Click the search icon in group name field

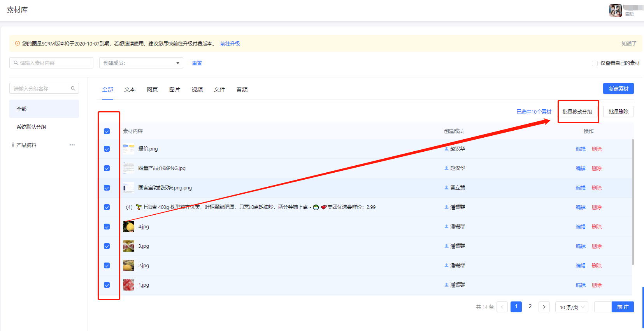tap(73, 89)
